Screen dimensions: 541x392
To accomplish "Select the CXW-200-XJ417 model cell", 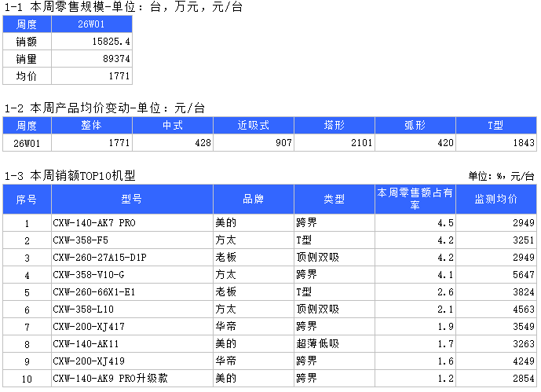I will coord(131,327).
